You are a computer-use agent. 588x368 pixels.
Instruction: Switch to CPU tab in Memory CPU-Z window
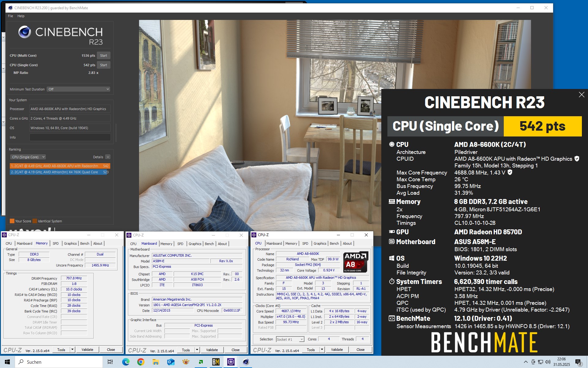point(9,243)
